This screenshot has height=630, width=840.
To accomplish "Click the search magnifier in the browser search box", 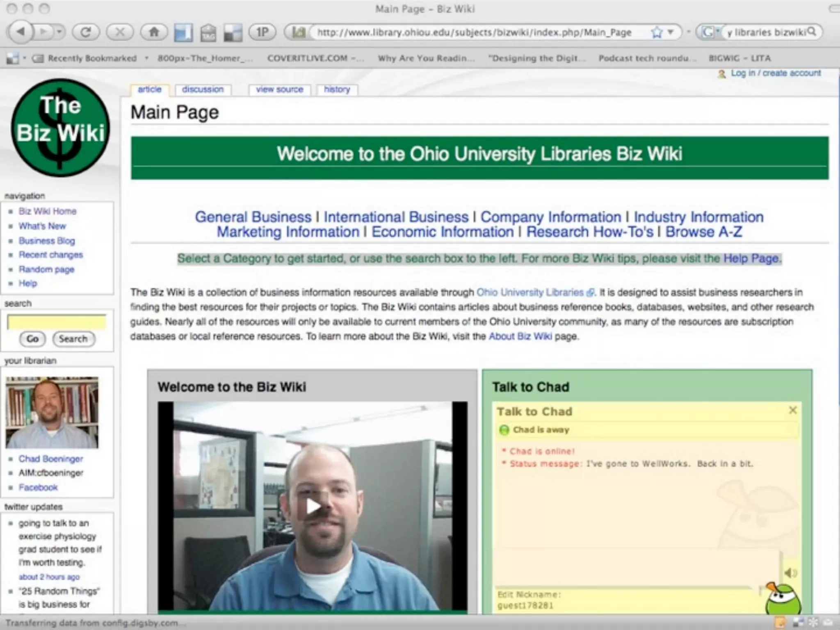I will pyautogui.click(x=812, y=32).
